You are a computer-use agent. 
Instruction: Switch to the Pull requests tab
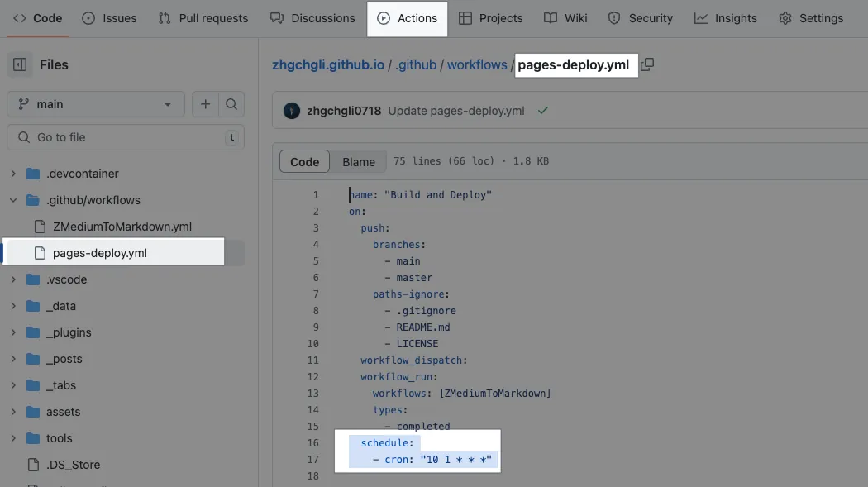coord(203,18)
